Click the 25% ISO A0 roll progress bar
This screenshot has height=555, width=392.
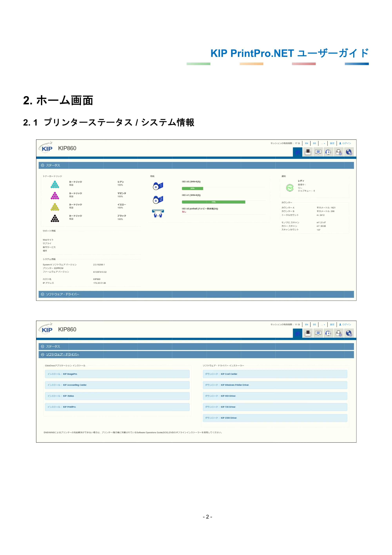(x=192, y=188)
